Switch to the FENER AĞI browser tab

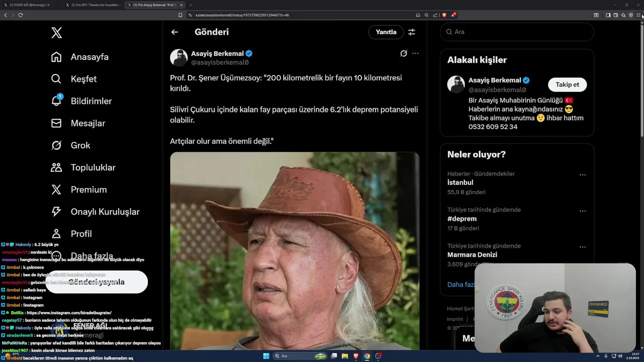(x=30, y=5)
